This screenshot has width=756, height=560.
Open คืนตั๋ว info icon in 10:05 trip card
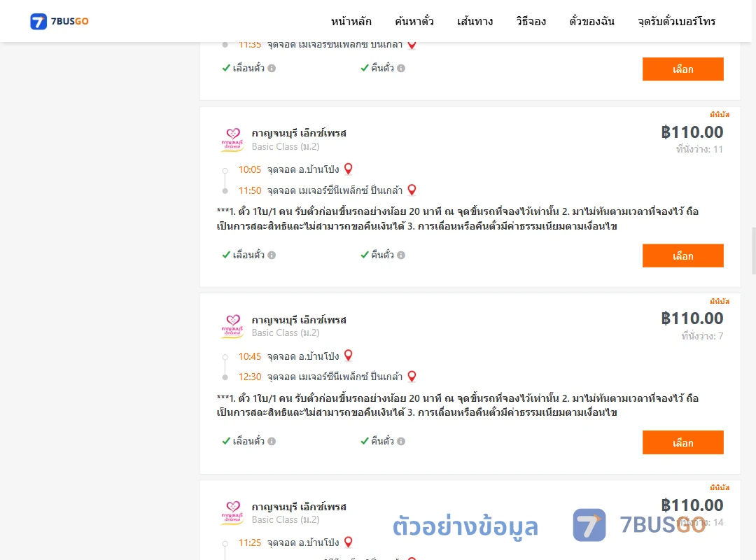pyautogui.click(x=401, y=255)
